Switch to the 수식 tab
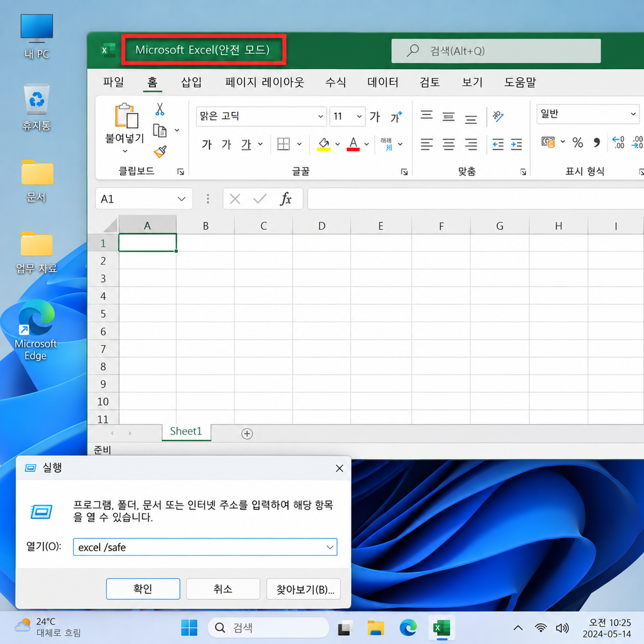Viewport: 644px width, 644px height. point(336,82)
